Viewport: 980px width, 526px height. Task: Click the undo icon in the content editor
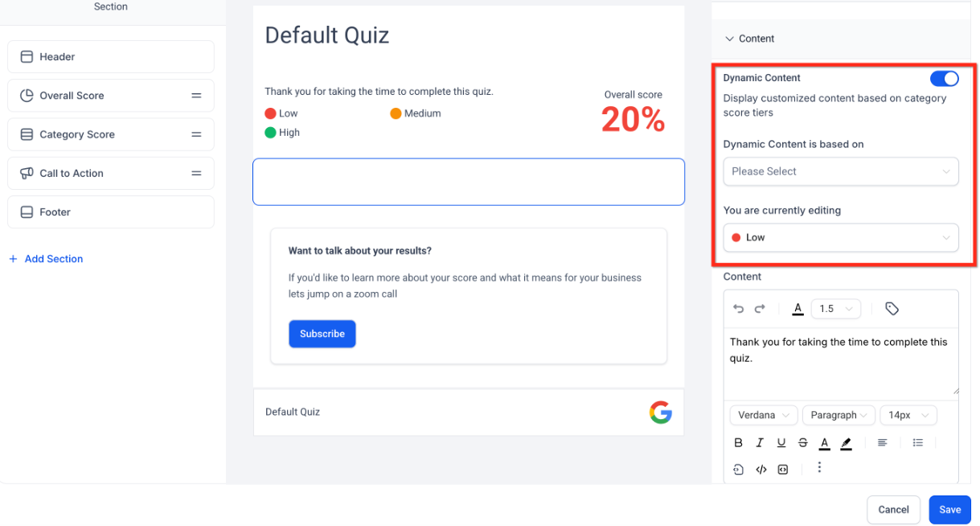(x=739, y=309)
